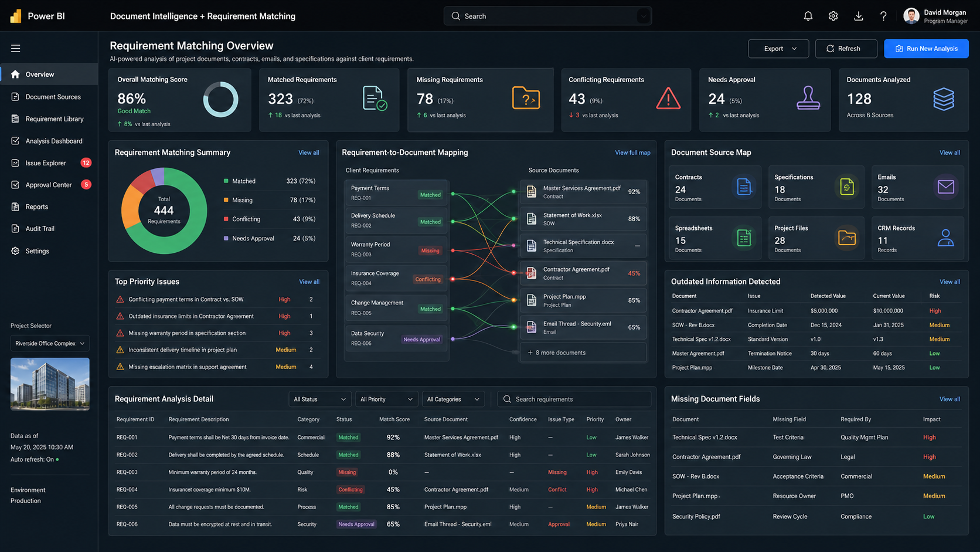Click the Insurance Coverage REQ-004 requirement card
Viewport: 980px width, 552px height.
point(397,278)
